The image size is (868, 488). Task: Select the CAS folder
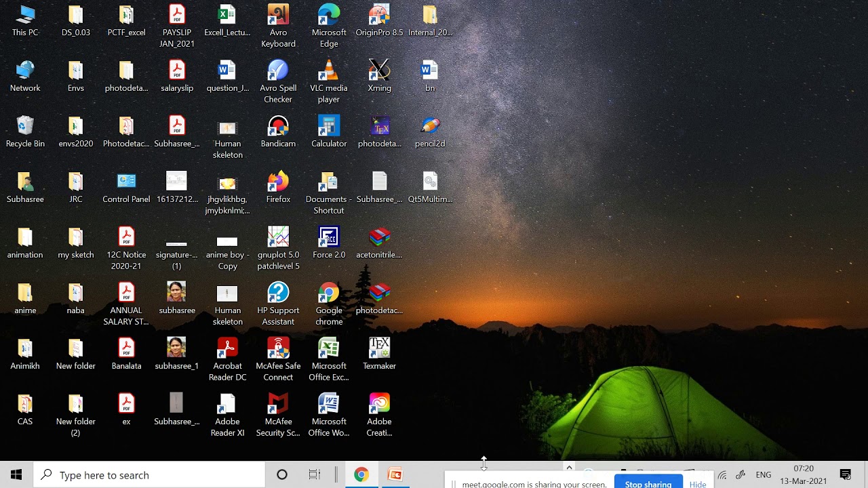25,410
